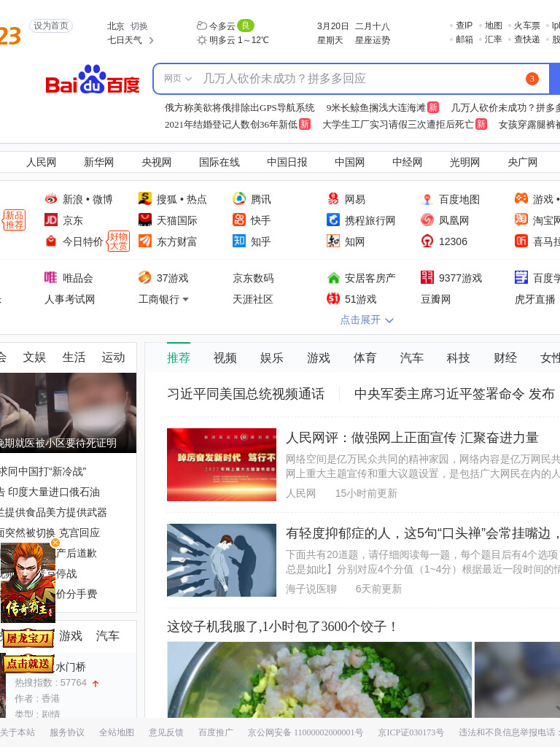The width and height of the screenshot is (560, 747).
Task: Open the 查快递 link
Action: (526, 39)
